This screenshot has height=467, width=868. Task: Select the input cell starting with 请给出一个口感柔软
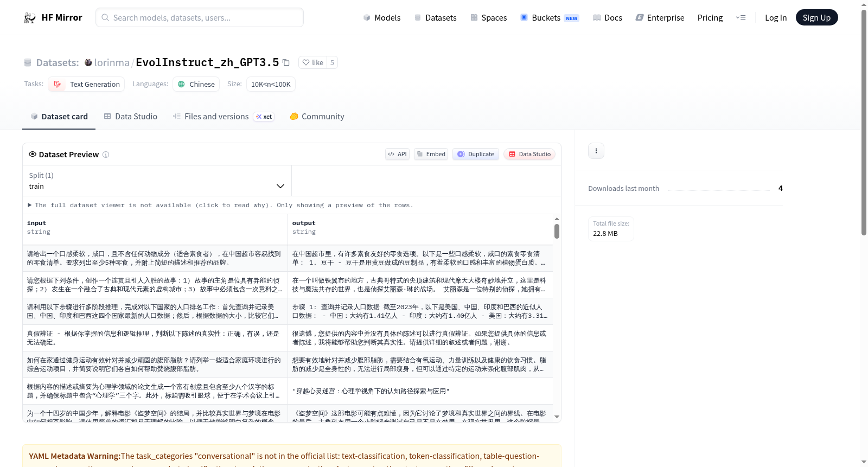click(x=155, y=258)
